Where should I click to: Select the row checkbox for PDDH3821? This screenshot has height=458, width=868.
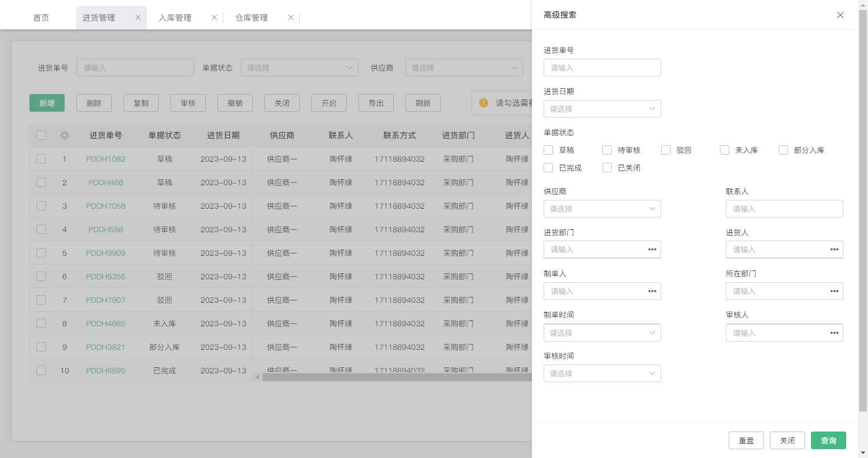click(41, 347)
